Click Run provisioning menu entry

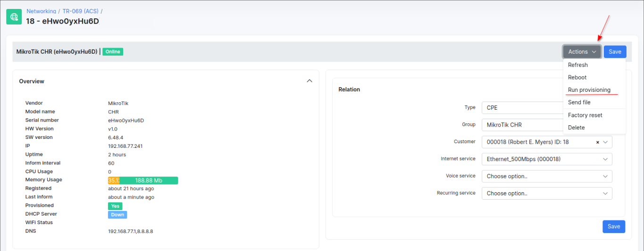[x=589, y=90]
